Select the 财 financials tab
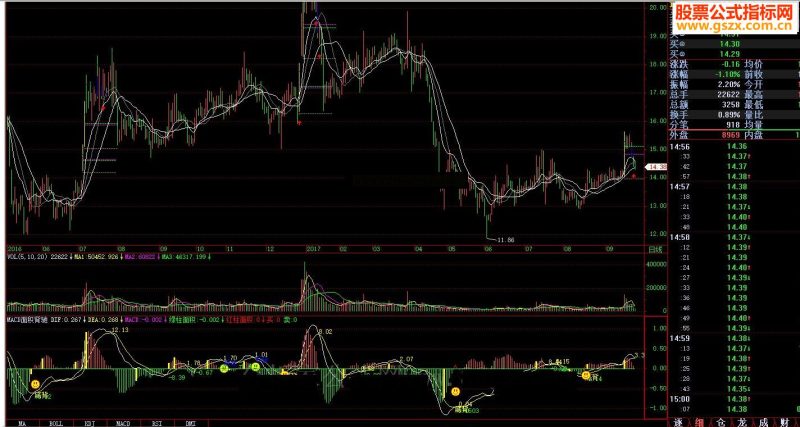Screen dimensions: 800x427 pyautogui.click(x=785, y=422)
